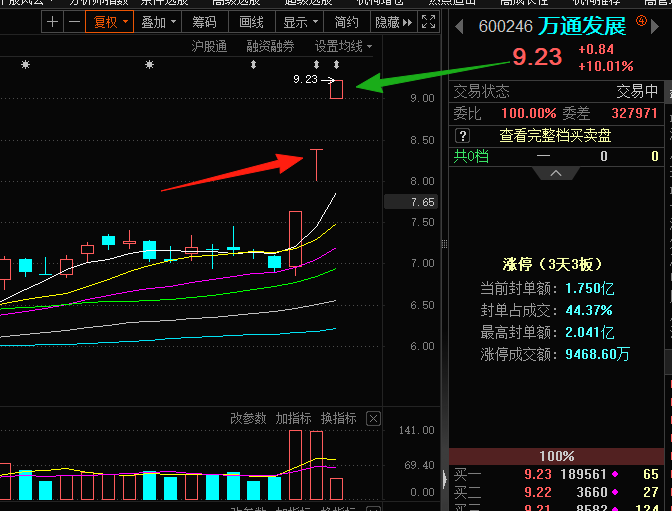This screenshot has width=672, height=511.
Task: Click the tallest red volume bar
Action: coord(295,465)
